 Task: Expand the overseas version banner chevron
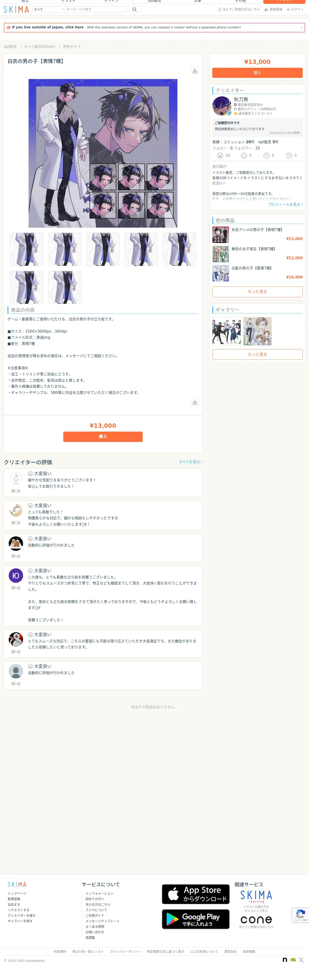coord(301,27)
